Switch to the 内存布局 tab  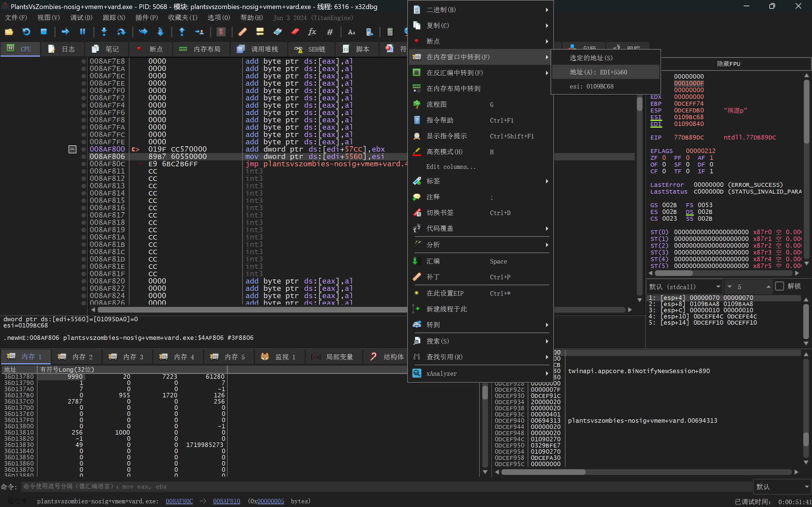[x=201, y=49]
